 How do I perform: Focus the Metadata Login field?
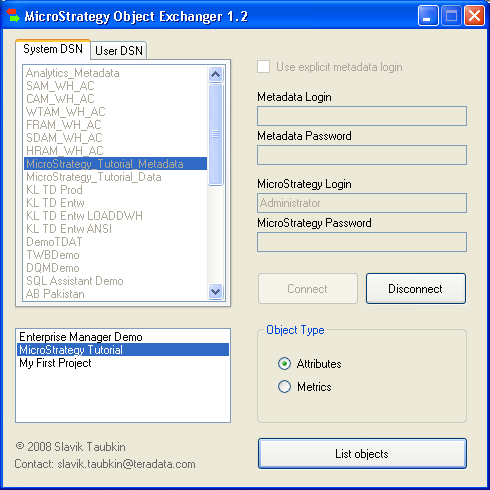pos(362,116)
